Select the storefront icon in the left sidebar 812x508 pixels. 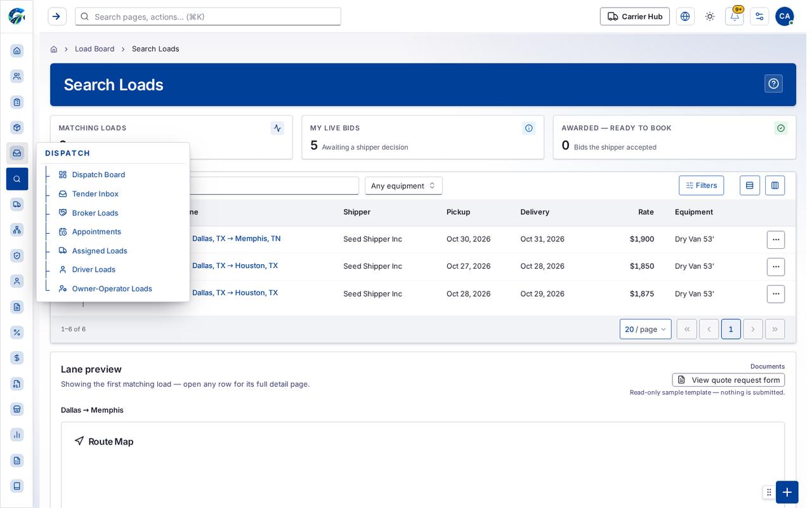pos(17,409)
